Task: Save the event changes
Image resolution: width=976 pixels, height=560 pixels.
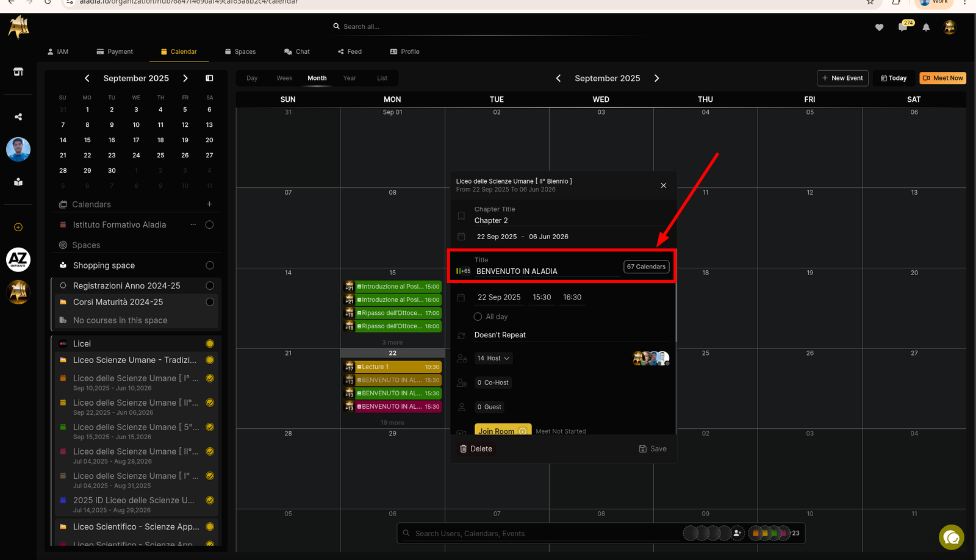Action: point(653,449)
